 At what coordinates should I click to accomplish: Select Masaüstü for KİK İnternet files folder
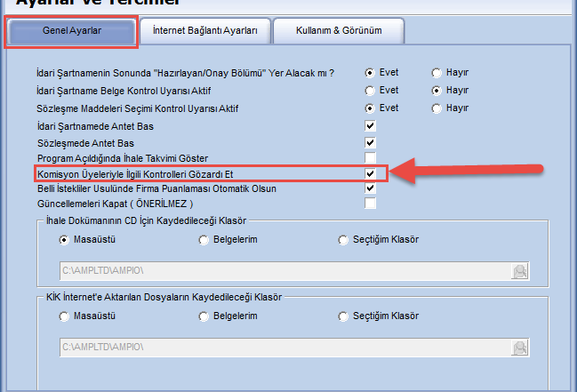(x=65, y=316)
